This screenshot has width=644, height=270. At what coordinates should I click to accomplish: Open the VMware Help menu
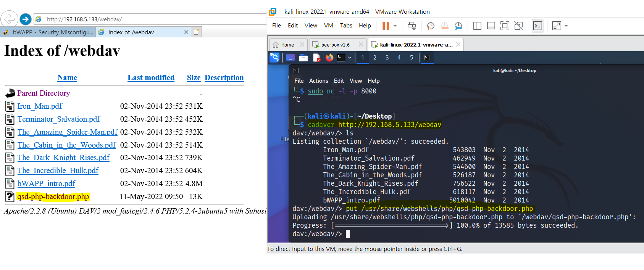click(365, 26)
